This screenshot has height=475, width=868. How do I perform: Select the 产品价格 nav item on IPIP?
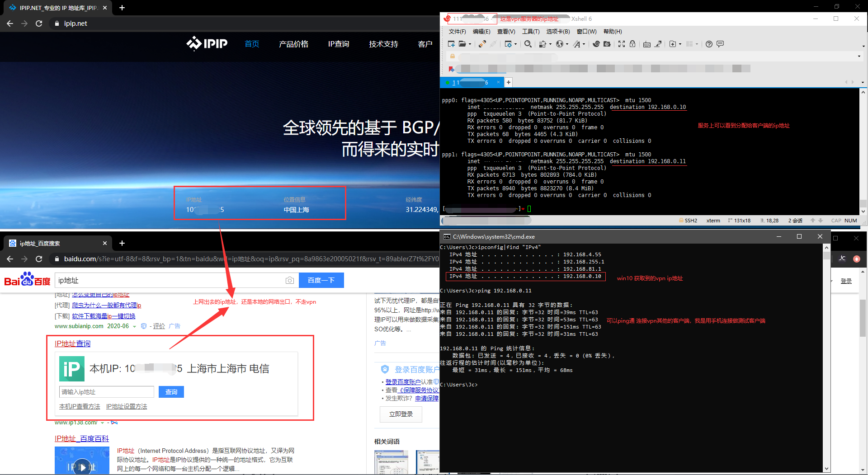coord(293,44)
